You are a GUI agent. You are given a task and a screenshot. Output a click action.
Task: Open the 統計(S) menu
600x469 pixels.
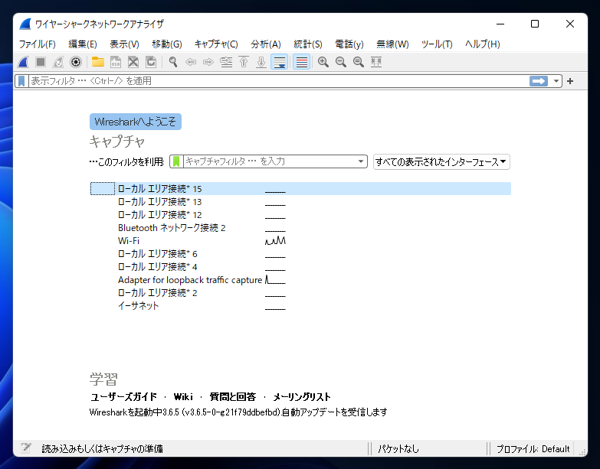click(x=308, y=44)
